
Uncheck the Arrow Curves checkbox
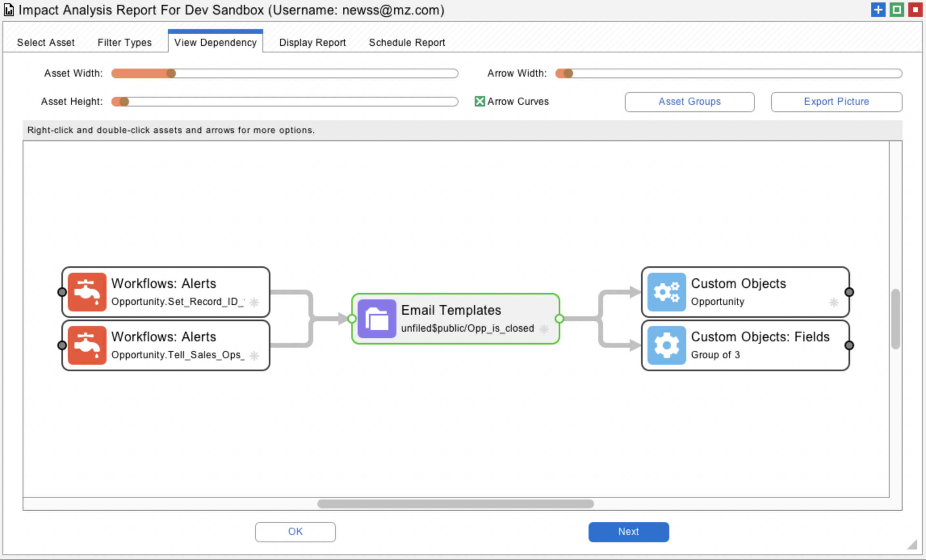click(480, 101)
